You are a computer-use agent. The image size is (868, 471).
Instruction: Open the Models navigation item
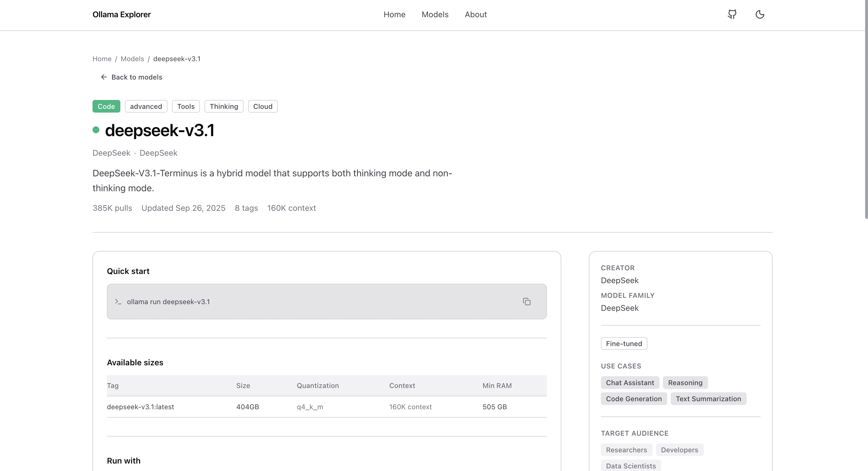coord(435,14)
